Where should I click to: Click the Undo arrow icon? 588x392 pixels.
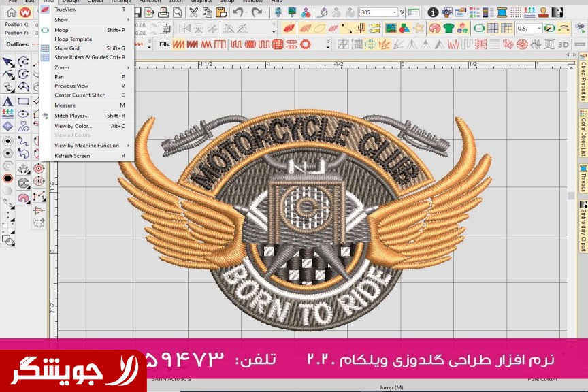pyautogui.click(x=238, y=12)
